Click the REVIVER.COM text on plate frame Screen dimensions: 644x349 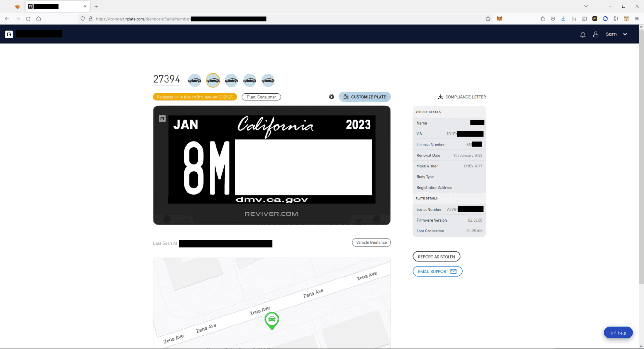tap(271, 214)
